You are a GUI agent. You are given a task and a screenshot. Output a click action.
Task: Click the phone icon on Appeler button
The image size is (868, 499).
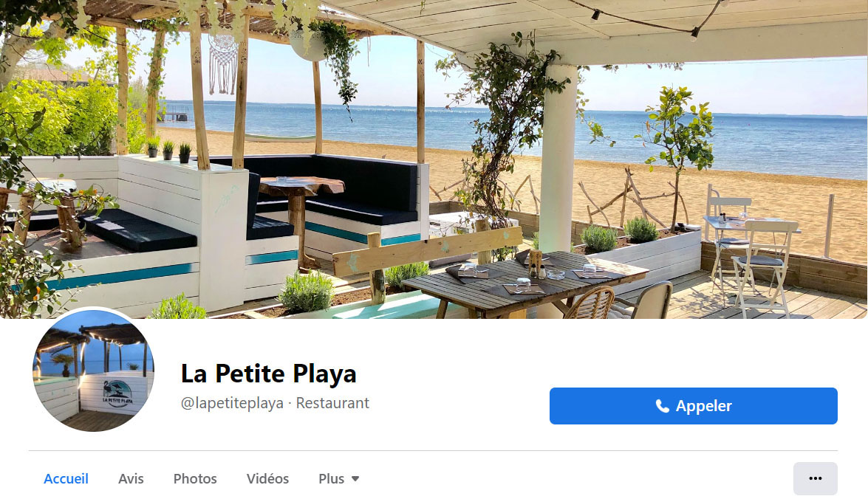point(662,406)
